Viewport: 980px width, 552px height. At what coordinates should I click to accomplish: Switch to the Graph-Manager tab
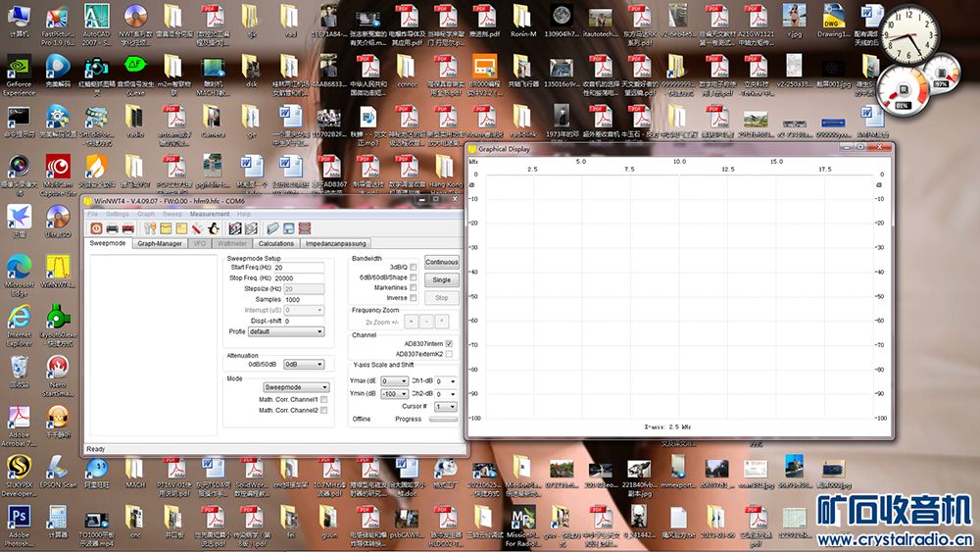[x=160, y=243]
